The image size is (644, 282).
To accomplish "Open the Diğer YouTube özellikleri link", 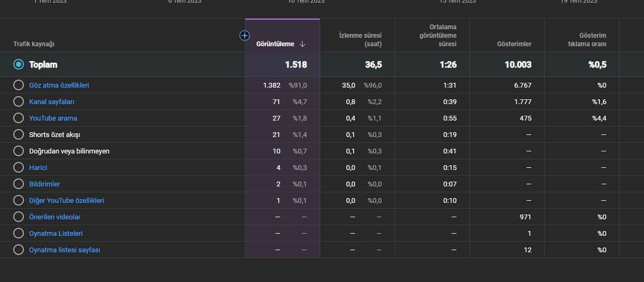I will [x=66, y=200].
